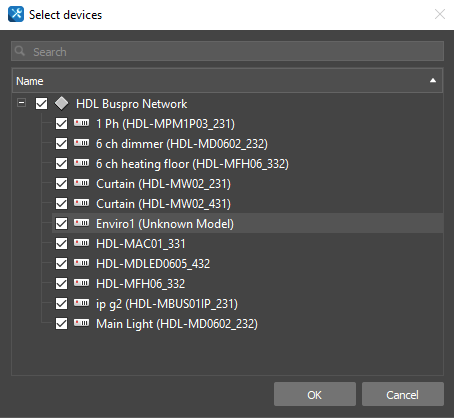The height and width of the screenshot is (418, 454).
Task: Confirm the selection with OK
Action: point(315,394)
